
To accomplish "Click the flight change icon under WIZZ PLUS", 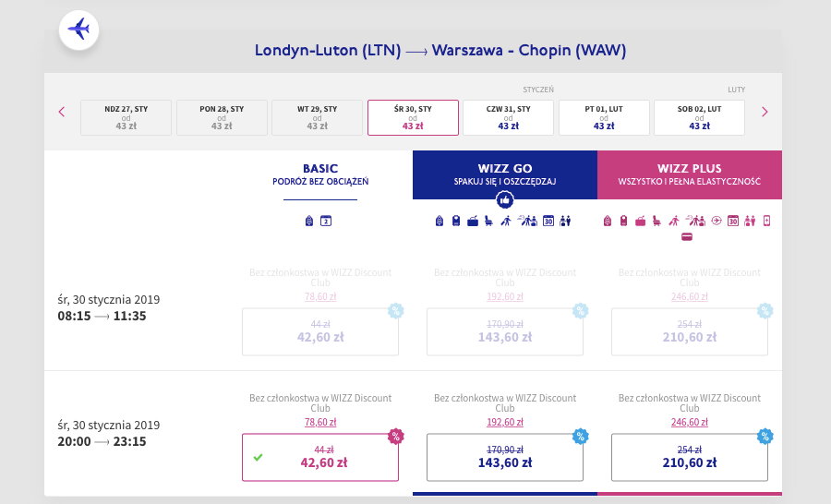I will tap(717, 221).
